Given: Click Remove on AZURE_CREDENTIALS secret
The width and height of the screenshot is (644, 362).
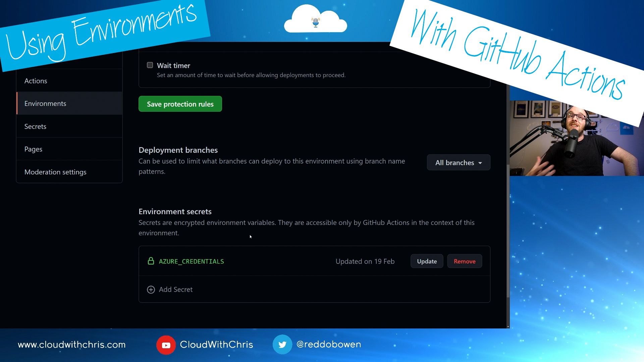Looking at the screenshot, I should 465,261.
